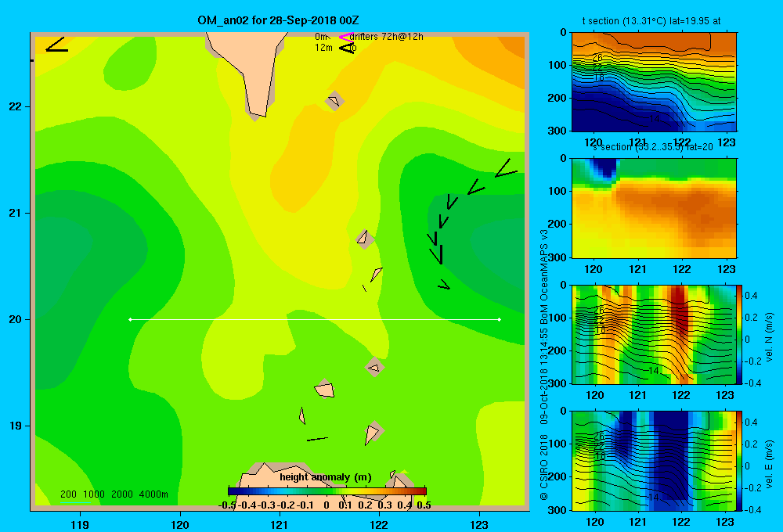Click the 'height anomaly (m)' colorbar caption

click(326, 477)
